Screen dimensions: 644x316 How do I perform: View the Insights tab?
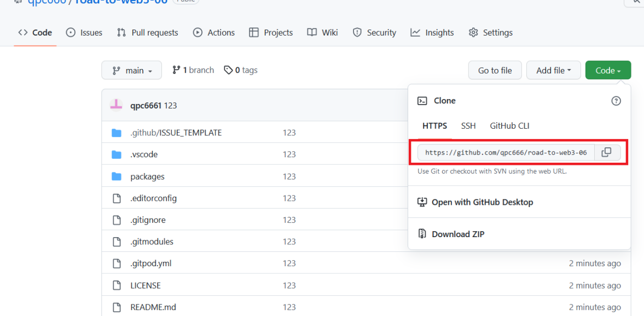432,32
